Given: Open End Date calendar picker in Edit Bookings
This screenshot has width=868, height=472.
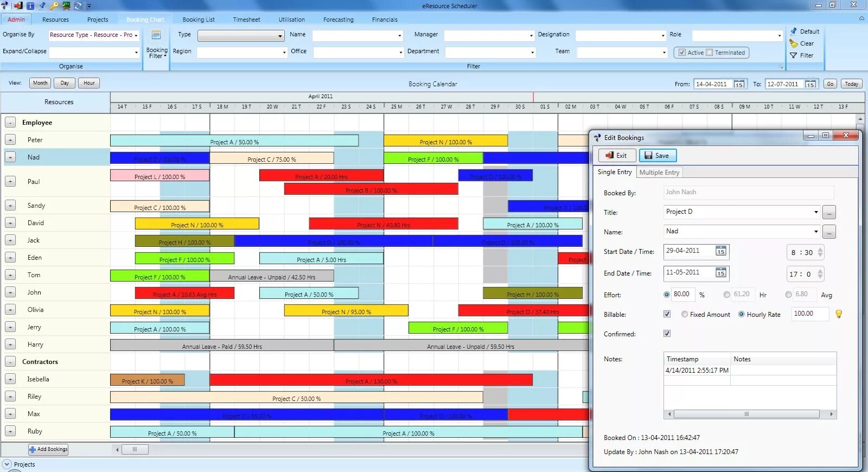Looking at the screenshot, I should pyautogui.click(x=720, y=273).
